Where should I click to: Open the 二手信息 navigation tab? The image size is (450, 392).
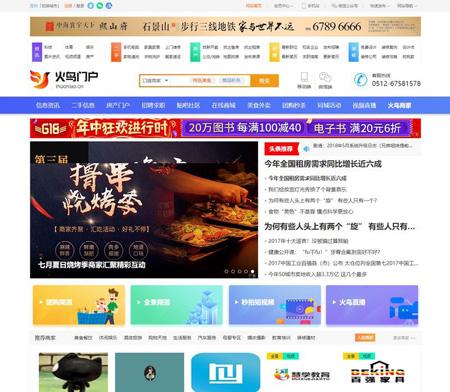click(83, 105)
